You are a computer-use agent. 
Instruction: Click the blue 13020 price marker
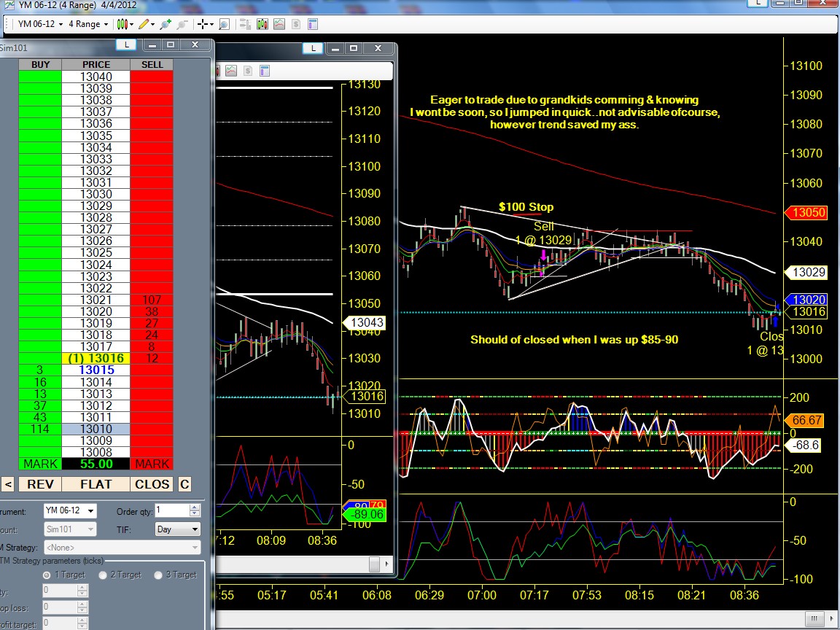tap(806, 300)
